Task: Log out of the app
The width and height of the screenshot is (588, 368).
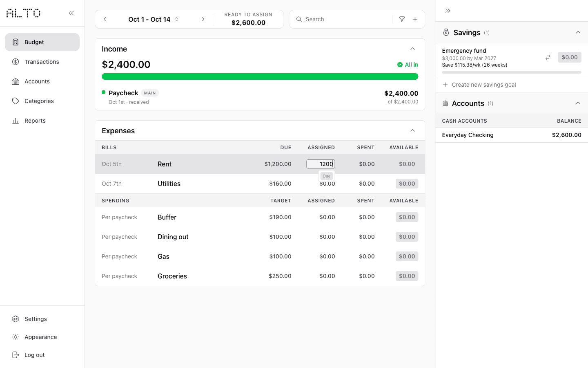Action: point(42,355)
